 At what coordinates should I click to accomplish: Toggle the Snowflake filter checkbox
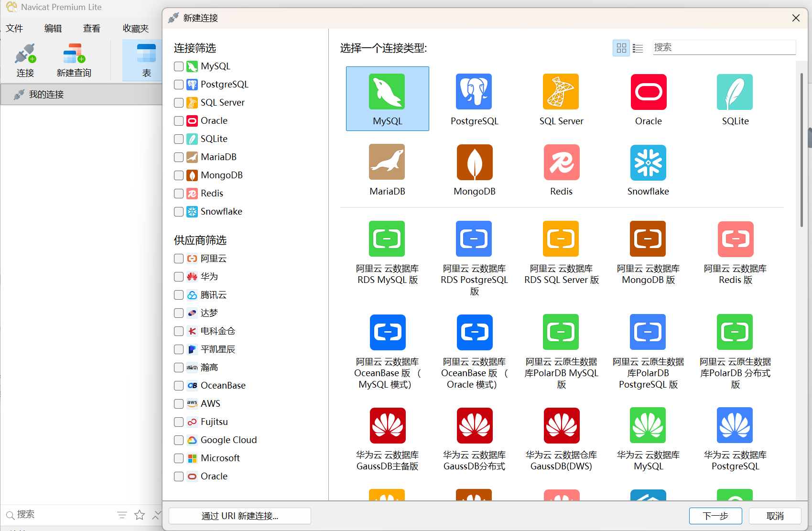coord(179,212)
